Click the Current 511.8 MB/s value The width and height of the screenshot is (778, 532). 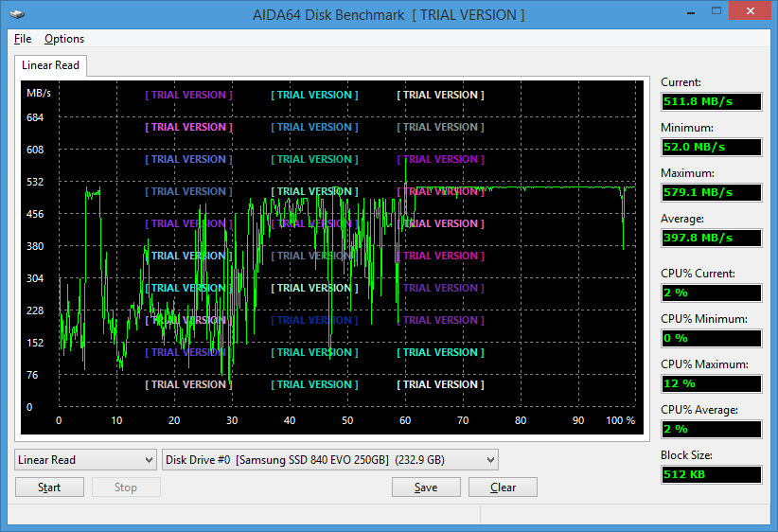tap(712, 101)
